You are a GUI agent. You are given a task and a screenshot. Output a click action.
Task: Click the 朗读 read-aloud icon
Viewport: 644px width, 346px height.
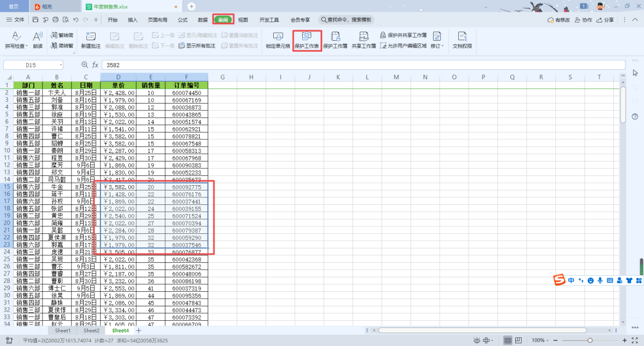pyautogui.click(x=38, y=39)
